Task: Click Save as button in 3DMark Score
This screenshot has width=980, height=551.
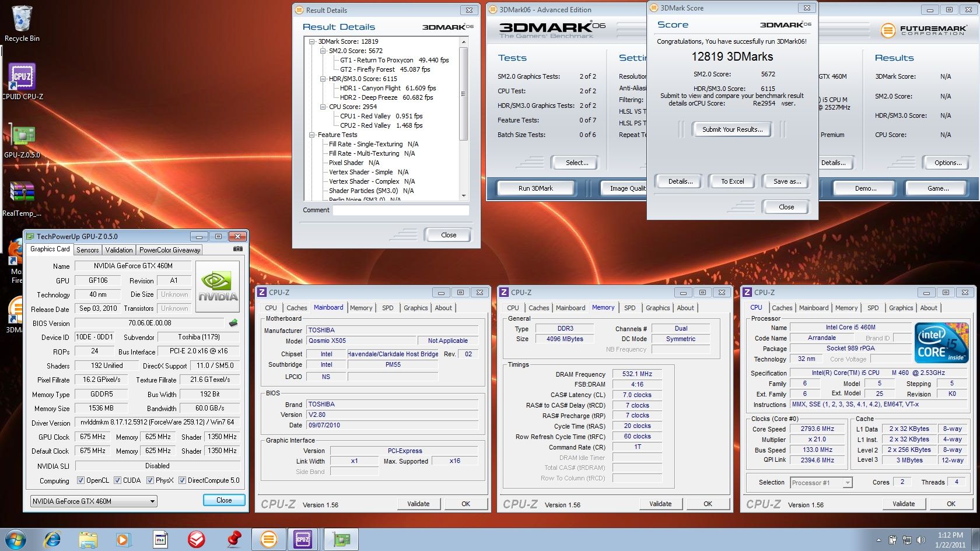Action: pos(787,181)
